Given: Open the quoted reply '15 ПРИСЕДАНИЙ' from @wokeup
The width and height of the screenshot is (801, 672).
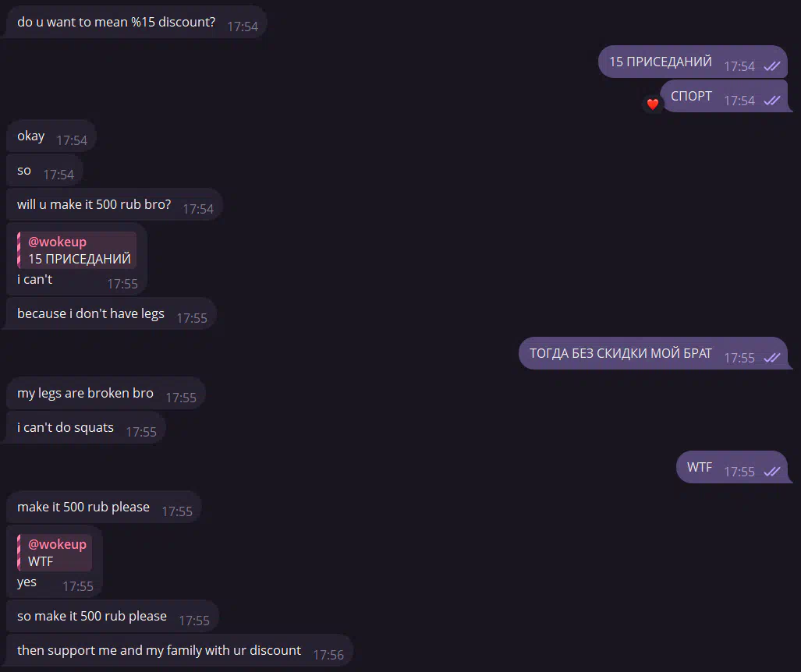Looking at the screenshot, I should 77,250.
